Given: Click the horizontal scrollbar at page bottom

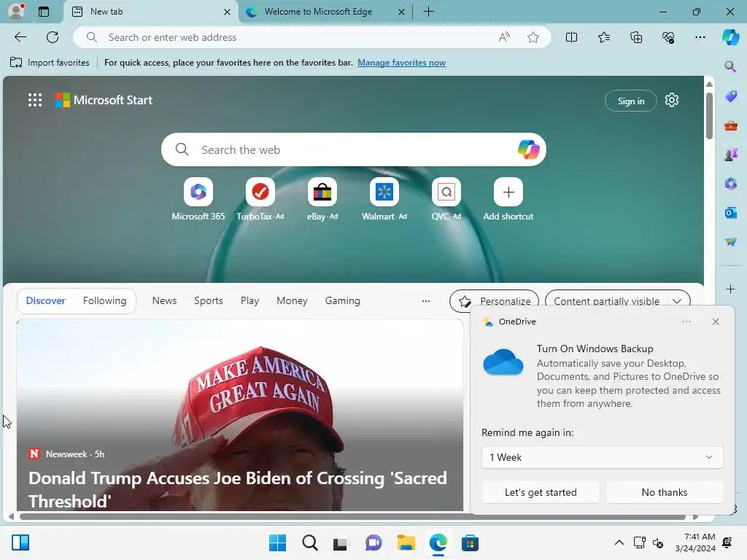Looking at the screenshot, I should coord(352,517).
